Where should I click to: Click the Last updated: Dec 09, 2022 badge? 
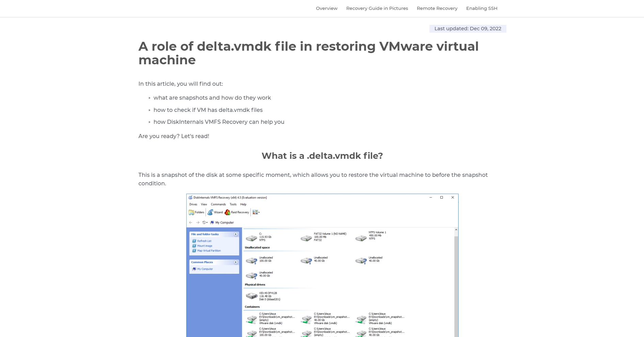click(x=468, y=29)
